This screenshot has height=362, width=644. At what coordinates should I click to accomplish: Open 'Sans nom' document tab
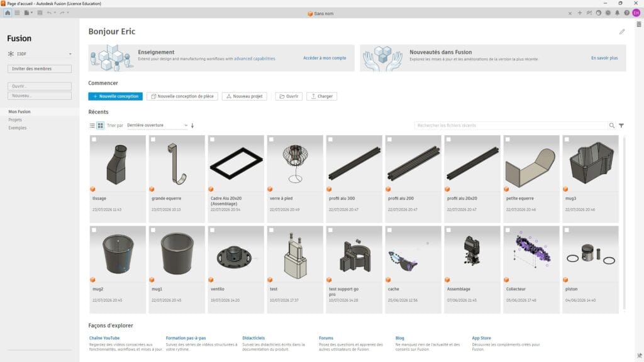[321, 14]
